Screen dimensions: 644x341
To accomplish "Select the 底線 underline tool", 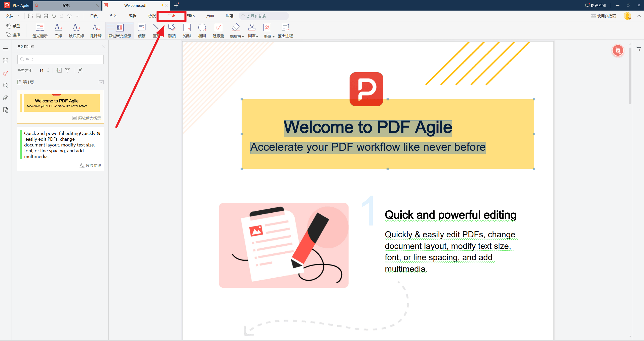I will (58, 31).
